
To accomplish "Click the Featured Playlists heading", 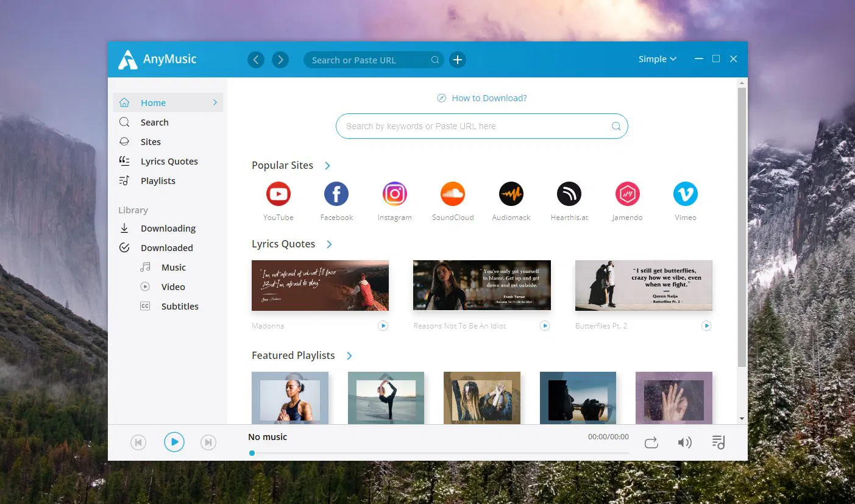I will pyautogui.click(x=293, y=355).
